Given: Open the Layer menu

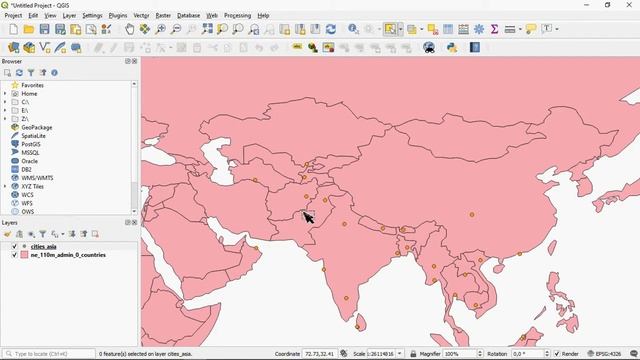Looking at the screenshot, I should (x=69, y=16).
